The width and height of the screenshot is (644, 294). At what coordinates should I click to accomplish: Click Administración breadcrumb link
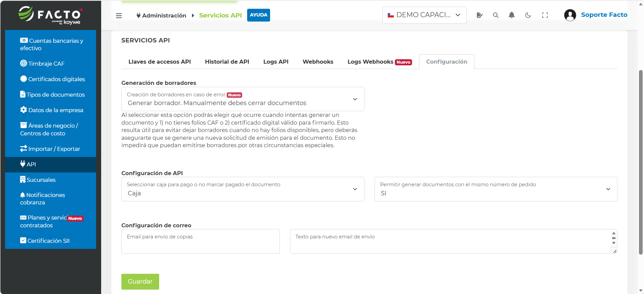161,15
